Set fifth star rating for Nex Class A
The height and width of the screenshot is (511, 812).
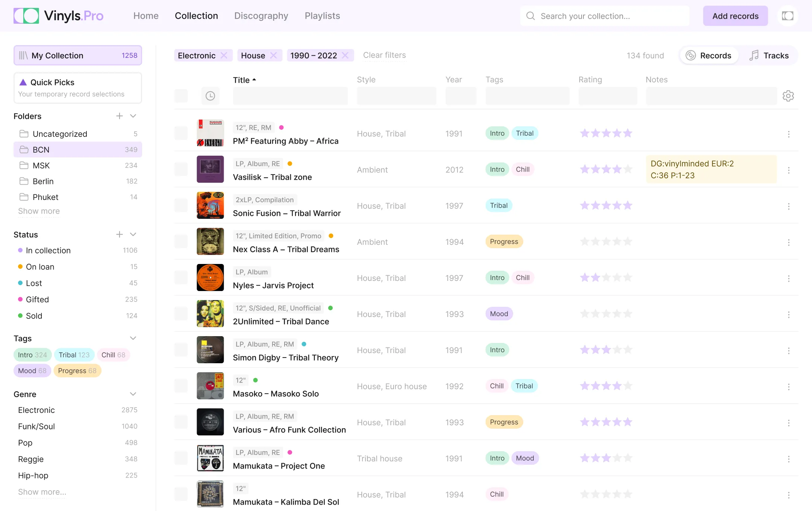627,242
